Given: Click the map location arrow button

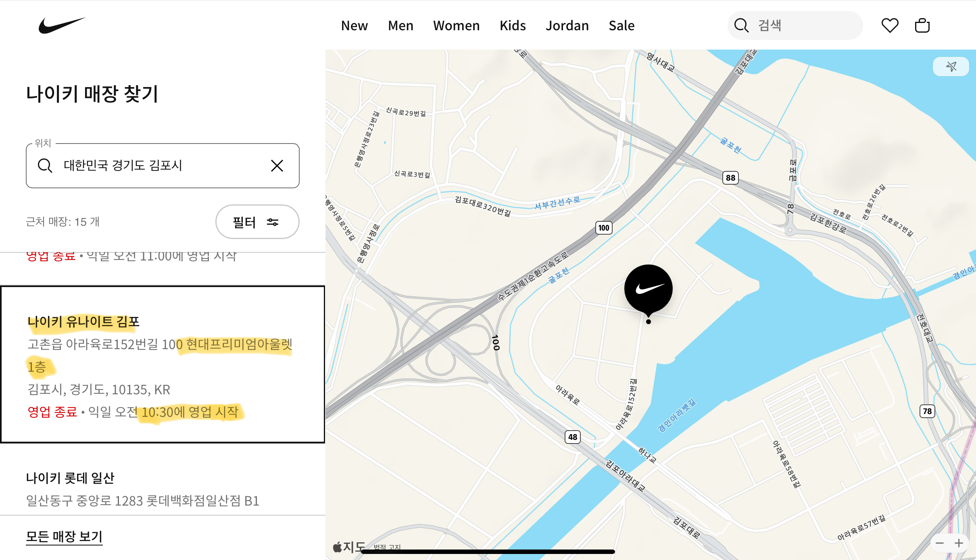Looking at the screenshot, I should click(951, 66).
